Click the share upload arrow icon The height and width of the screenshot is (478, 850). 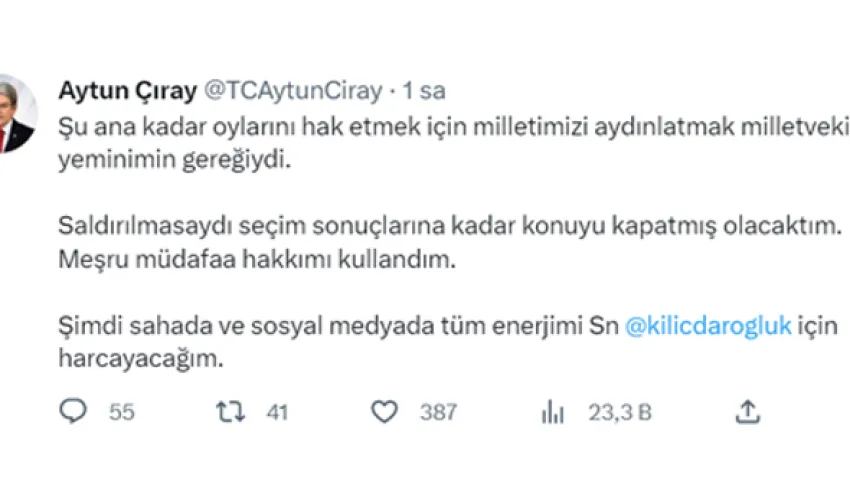coord(747,411)
